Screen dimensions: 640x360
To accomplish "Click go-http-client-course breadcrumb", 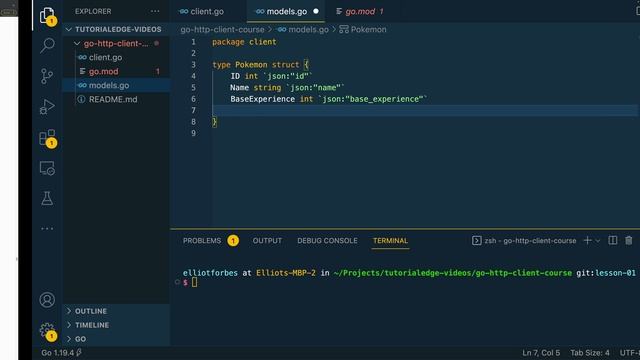I will tap(222, 29).
